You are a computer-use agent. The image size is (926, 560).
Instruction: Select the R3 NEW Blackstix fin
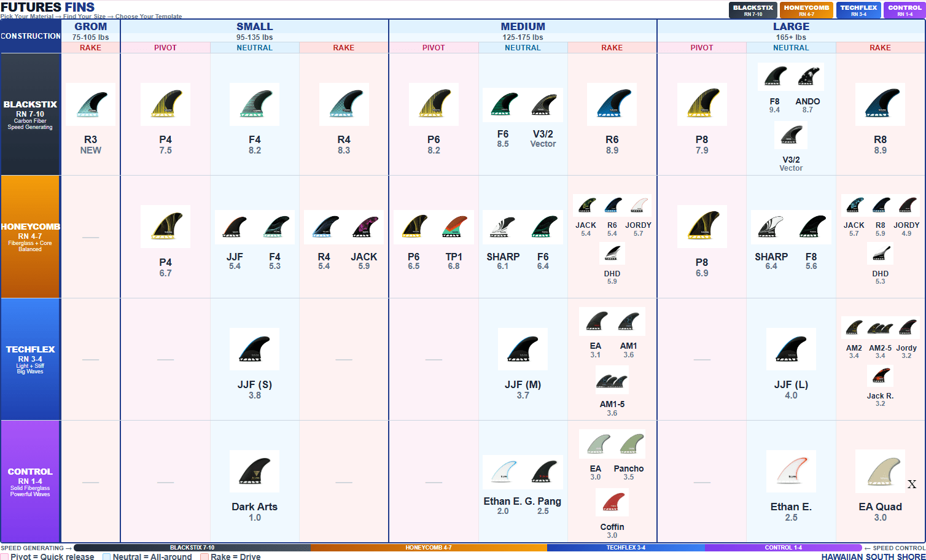[90, 104]
